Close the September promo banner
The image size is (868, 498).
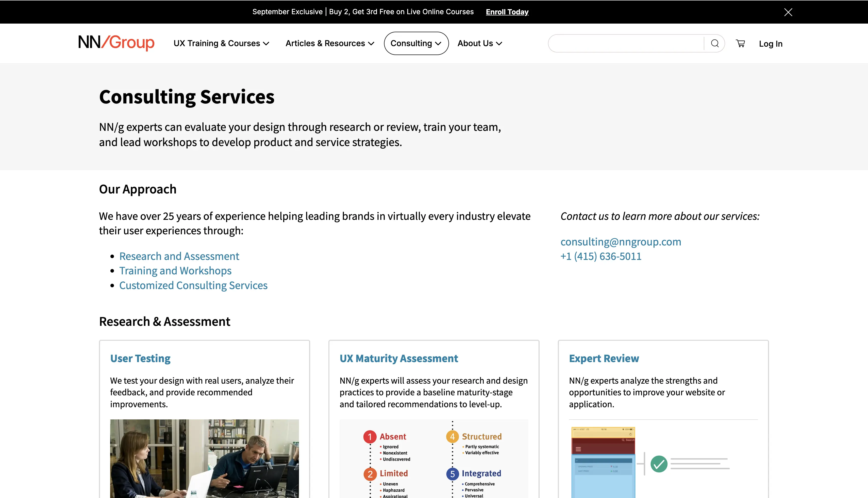coord(788,12)
